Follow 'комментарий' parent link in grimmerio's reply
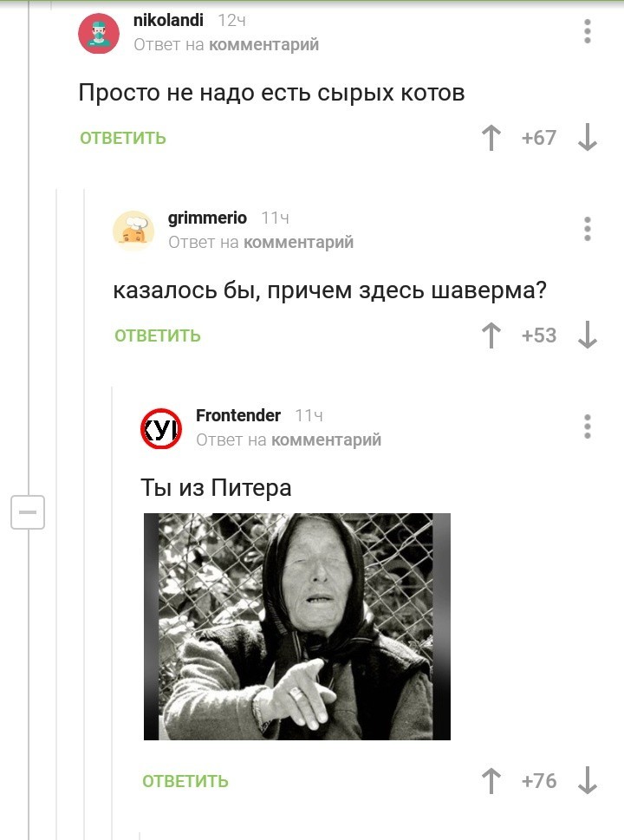Screen dimensions: 624x840 (298, 242)
